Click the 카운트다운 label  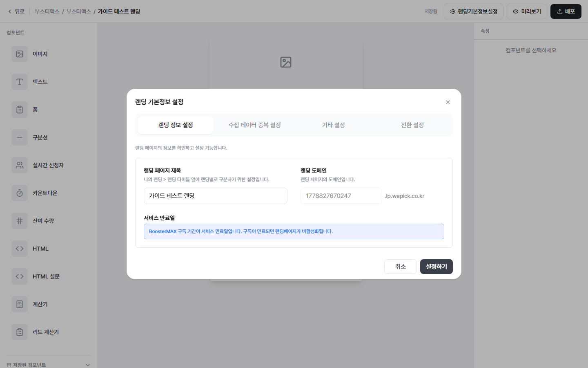[x=45, y=193]
